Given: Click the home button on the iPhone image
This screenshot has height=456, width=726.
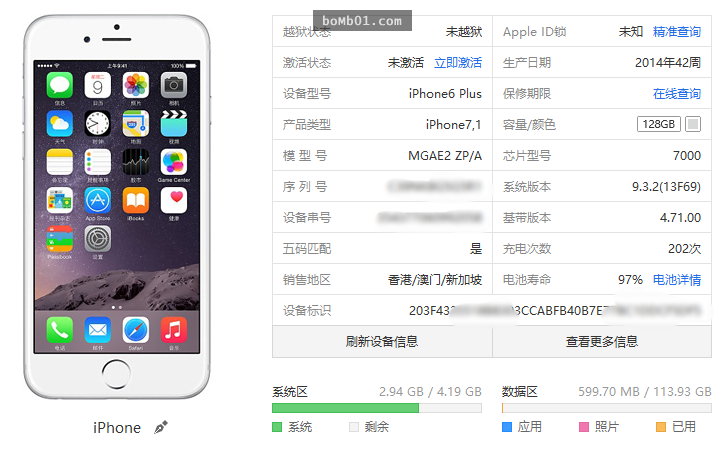Looking at the screenshot, I should tap(116, 374).
